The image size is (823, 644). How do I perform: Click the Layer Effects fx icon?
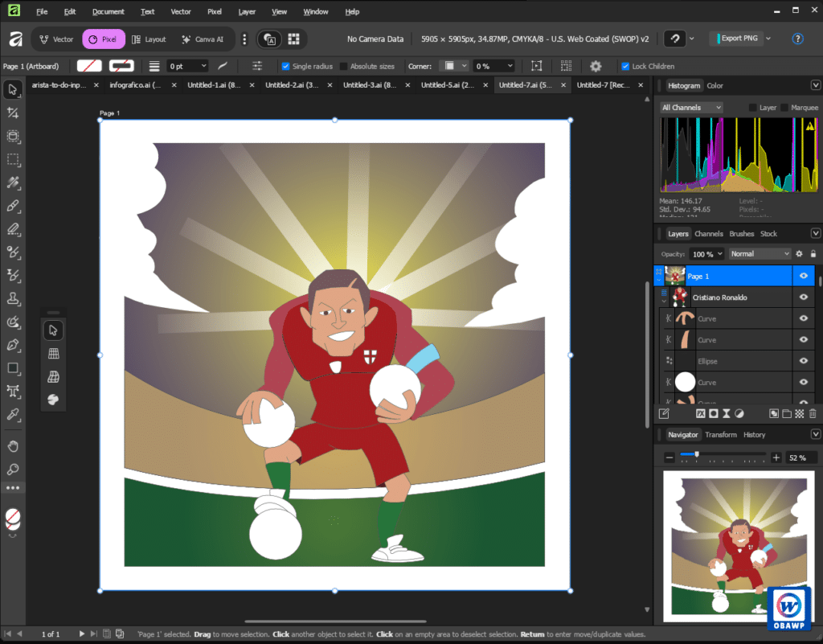701,413
